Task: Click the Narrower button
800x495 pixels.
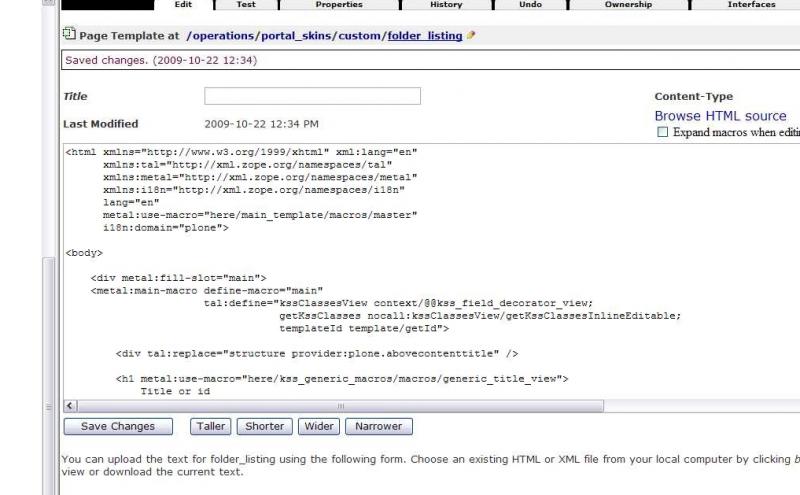Action: coord(379,426)
